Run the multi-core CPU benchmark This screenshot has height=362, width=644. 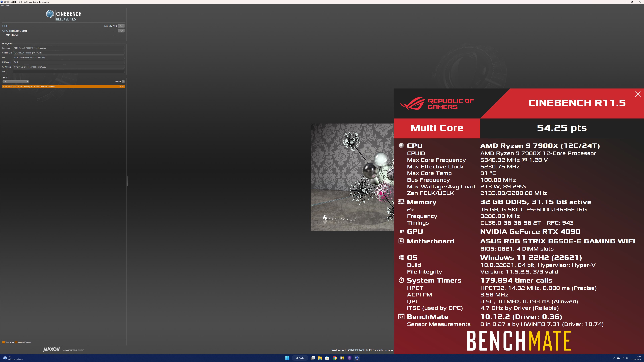121,26
